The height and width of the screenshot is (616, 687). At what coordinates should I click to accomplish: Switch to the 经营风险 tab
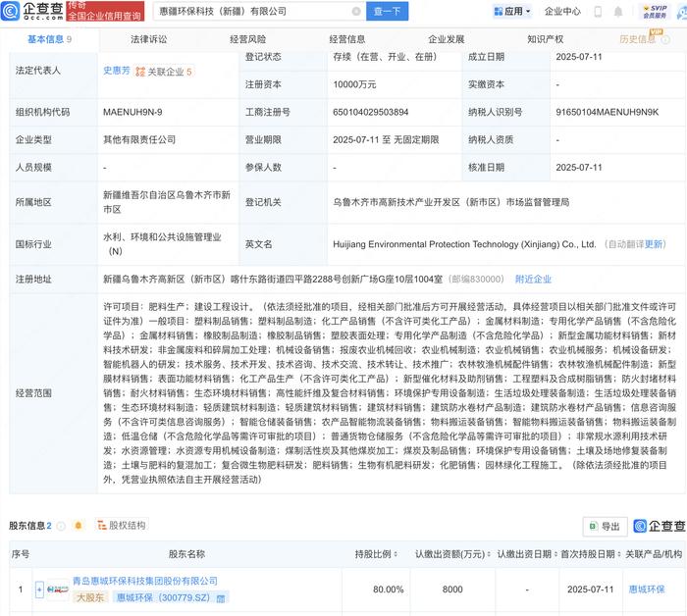[x=247, y=39]
